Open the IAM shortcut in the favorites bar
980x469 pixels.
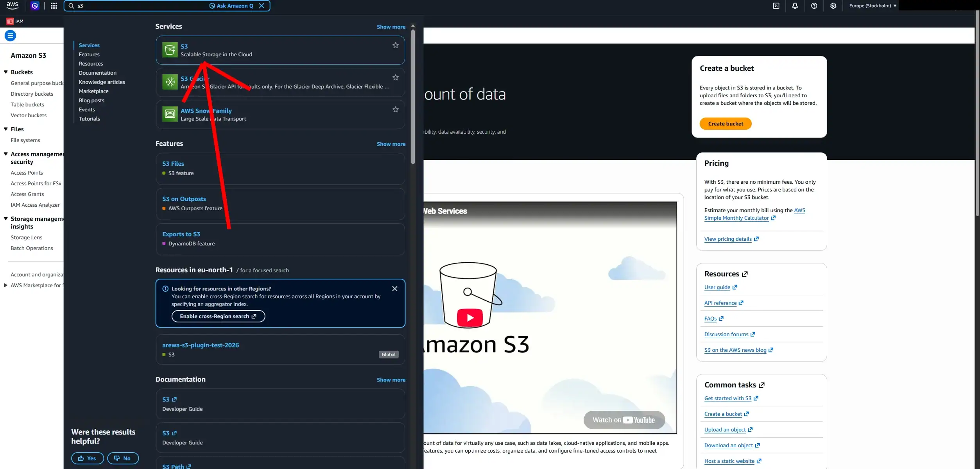point(15,21)
